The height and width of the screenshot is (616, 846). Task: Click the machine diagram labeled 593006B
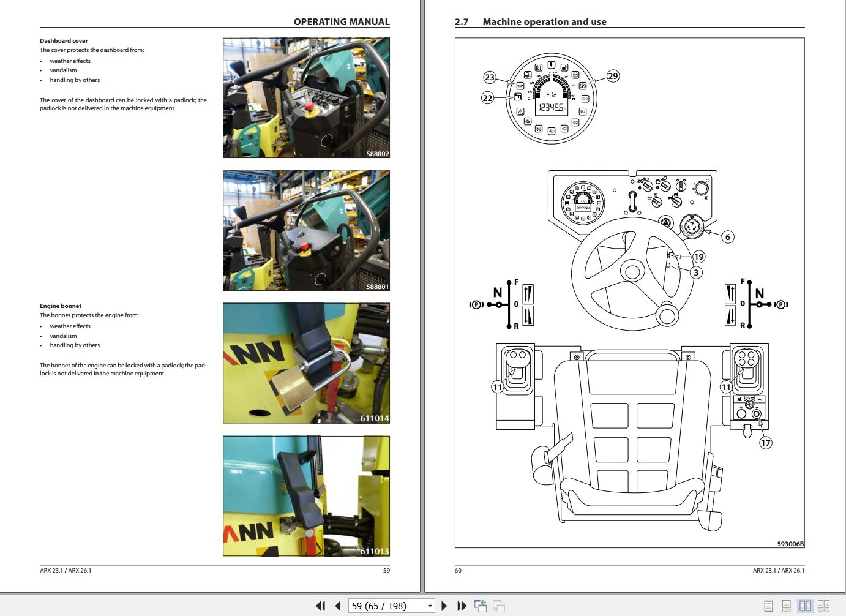(x=629, y=294)
